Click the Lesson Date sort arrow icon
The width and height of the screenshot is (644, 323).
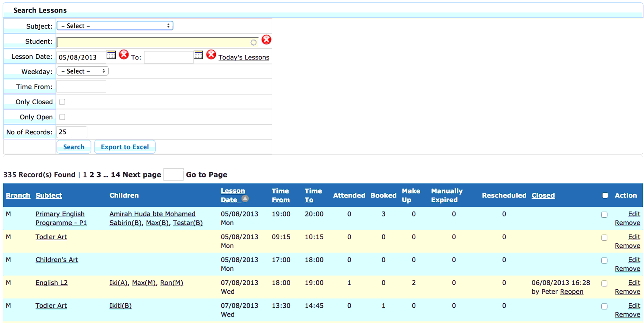tap(245, 198)
